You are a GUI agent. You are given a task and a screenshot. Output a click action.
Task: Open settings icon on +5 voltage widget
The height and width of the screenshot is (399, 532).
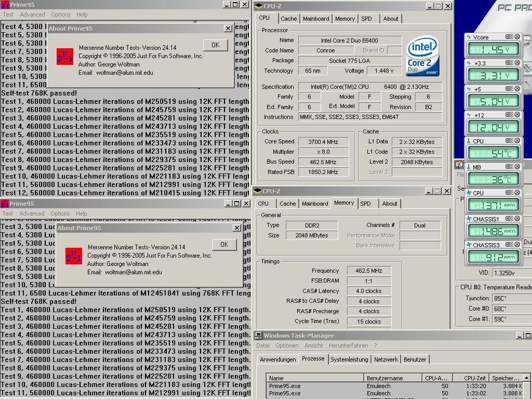(x=509, y=89)
